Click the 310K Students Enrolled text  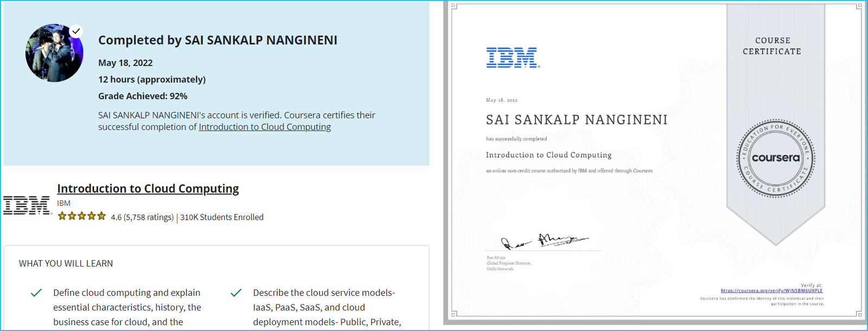point(222,217)
